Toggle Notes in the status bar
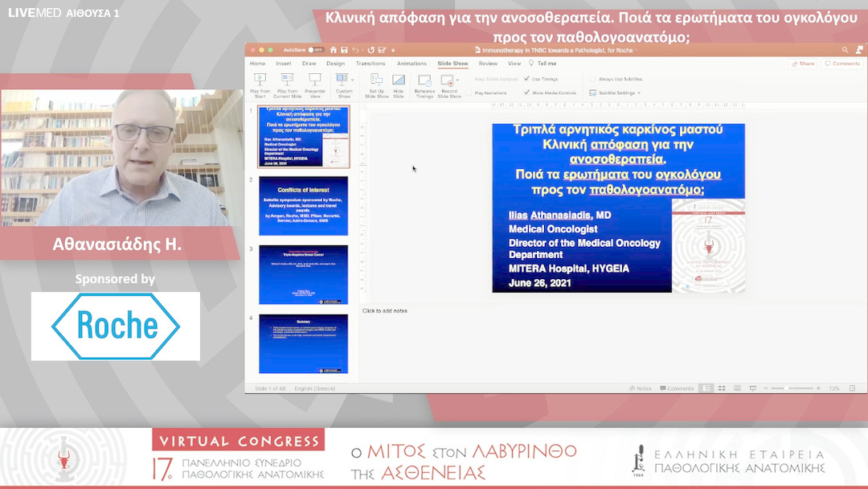This screenshot has width=868, height=489. pyautogui.click(x=641, y=388)
